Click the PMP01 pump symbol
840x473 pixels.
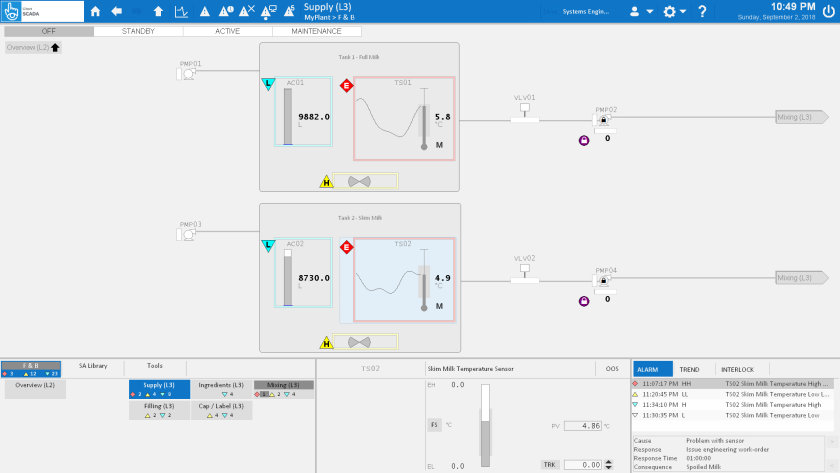[188, 73]
